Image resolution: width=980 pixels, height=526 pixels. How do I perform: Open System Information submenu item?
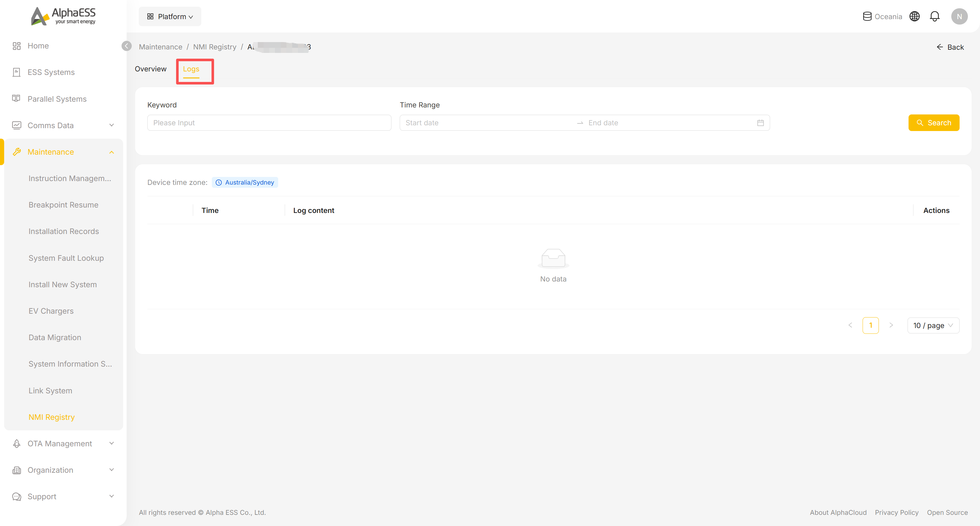(x=70, y=364)
